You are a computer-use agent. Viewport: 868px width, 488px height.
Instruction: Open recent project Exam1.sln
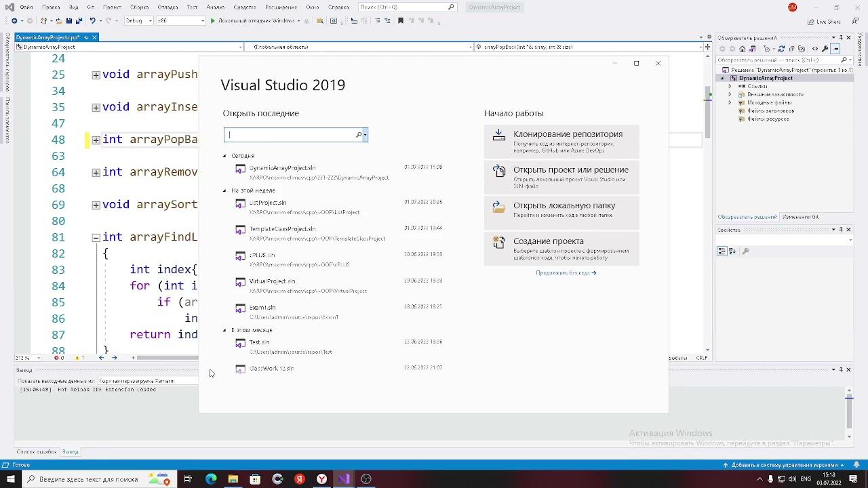pos(339,312)
